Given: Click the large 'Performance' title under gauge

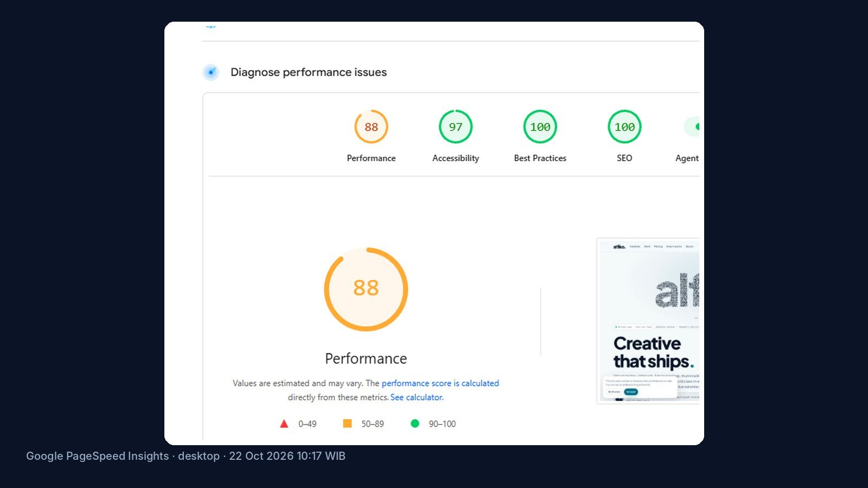Looking at the screenshot, I should tap(366, 358).
